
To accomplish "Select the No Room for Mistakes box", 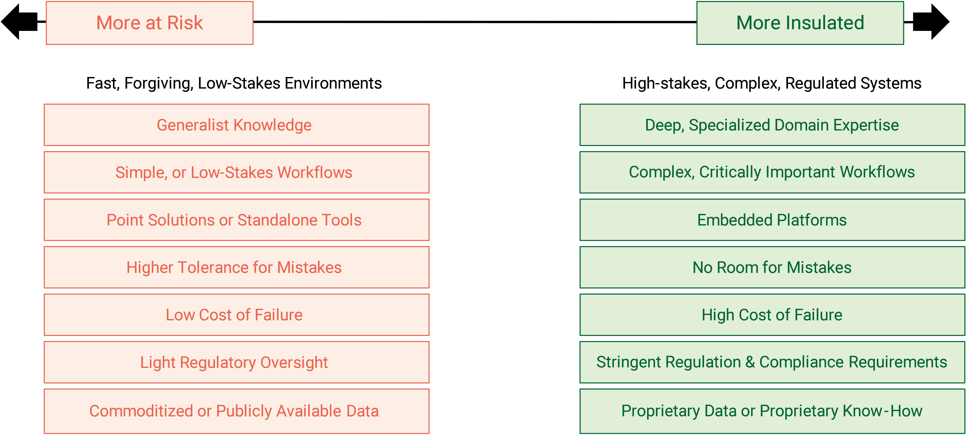I will (x=772, y=267).
